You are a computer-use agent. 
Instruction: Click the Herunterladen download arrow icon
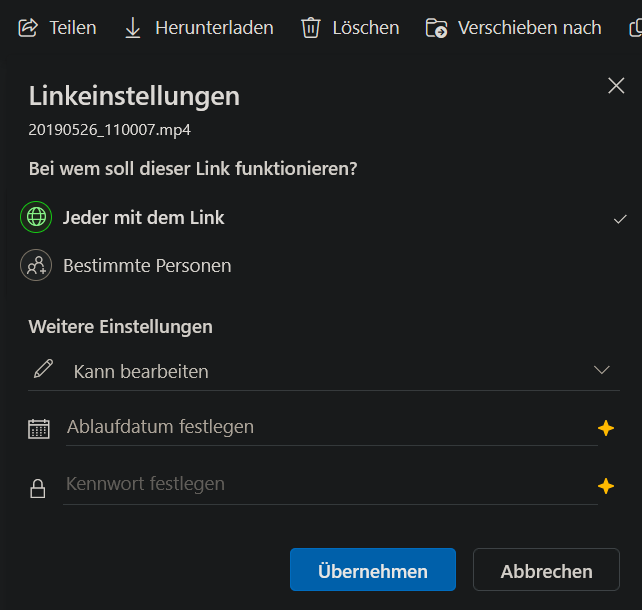click(133, 28)
